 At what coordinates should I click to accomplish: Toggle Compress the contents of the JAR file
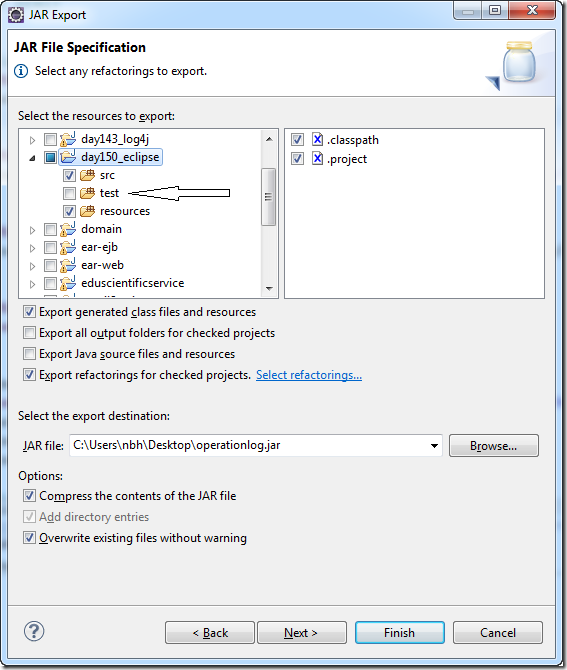tap(29, 496)
